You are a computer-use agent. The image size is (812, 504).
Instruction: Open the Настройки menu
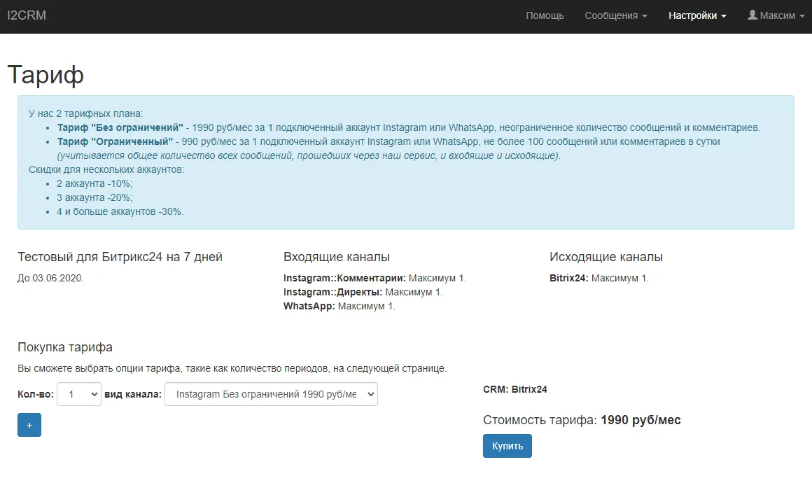pyautogui.click(x=696, y=15)
